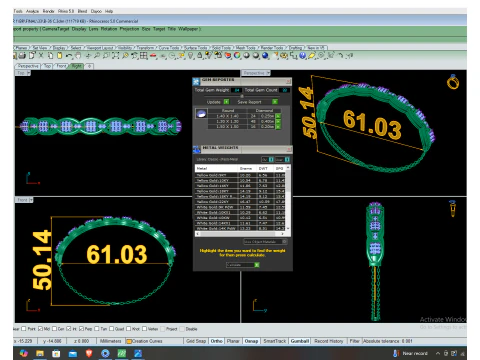Open File Explorer from the taskbar
Image resolution: width=480 pixels, height=360 pixels.
click(40, 353)
